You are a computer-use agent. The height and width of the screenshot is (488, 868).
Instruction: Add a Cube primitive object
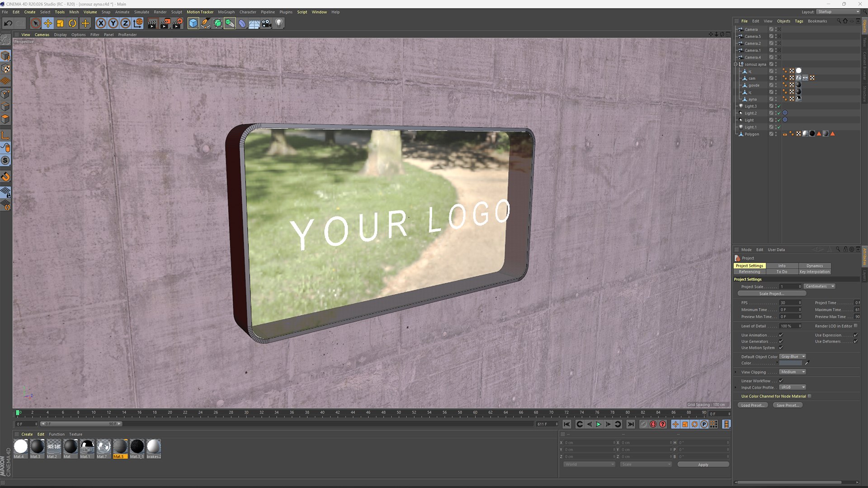[x=193, y=23]
